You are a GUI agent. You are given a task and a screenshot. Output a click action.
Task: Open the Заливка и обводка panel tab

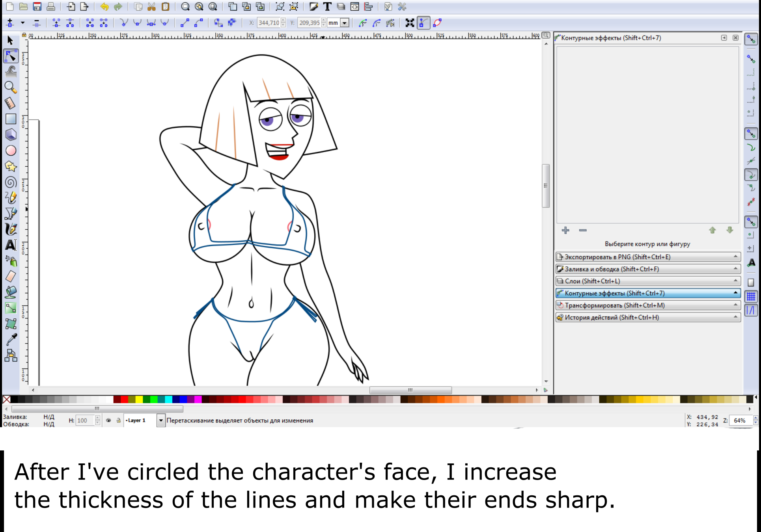click(648, 269)
